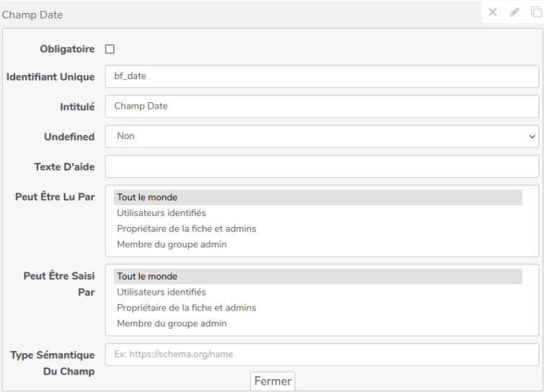Select Tout le monde in Peut Être Lu Par
The width and height of the screenshot is (544, 392).
point(318,197)
